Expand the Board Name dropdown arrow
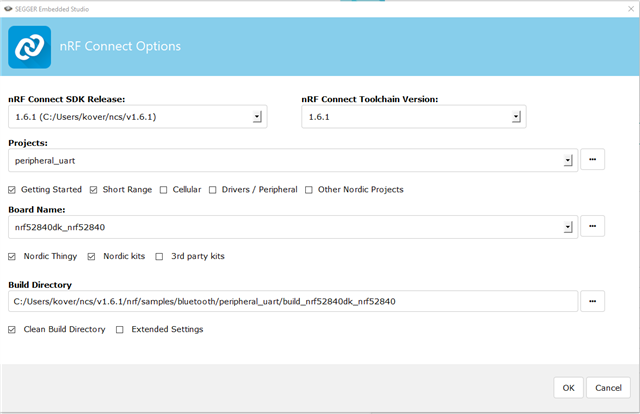 (x=568, y=227)
